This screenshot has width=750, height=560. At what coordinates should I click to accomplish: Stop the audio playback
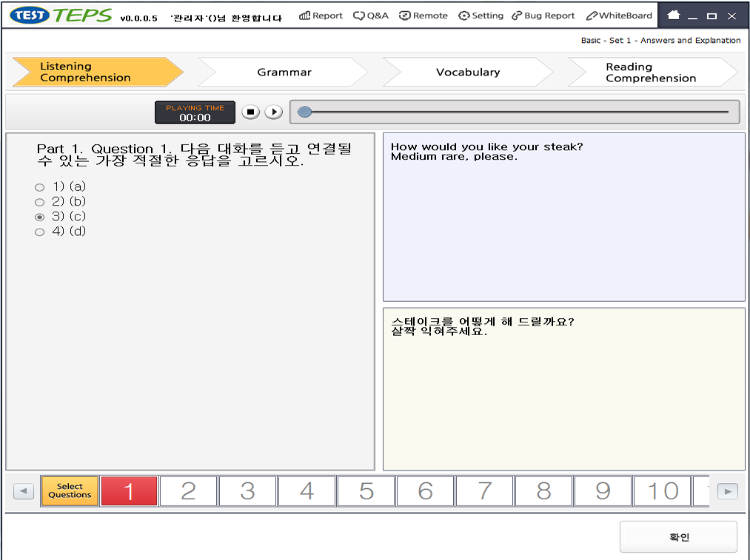(x=251, y=112)
